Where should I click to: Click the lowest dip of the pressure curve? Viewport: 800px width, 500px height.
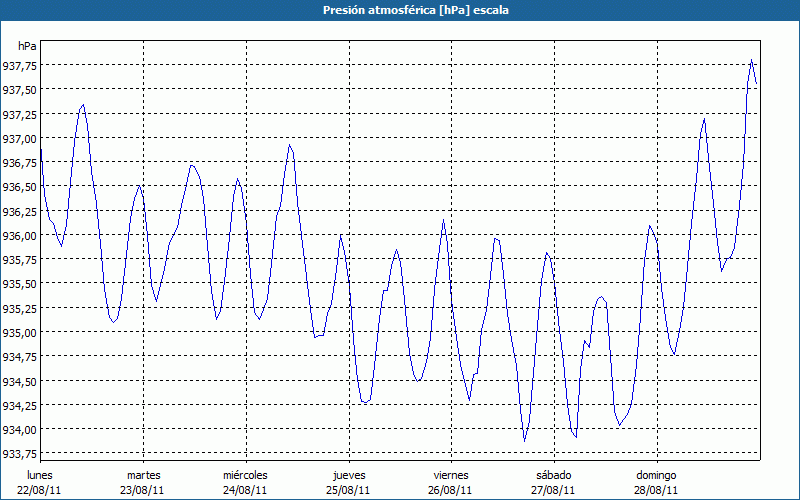click(x=524, y=440)
